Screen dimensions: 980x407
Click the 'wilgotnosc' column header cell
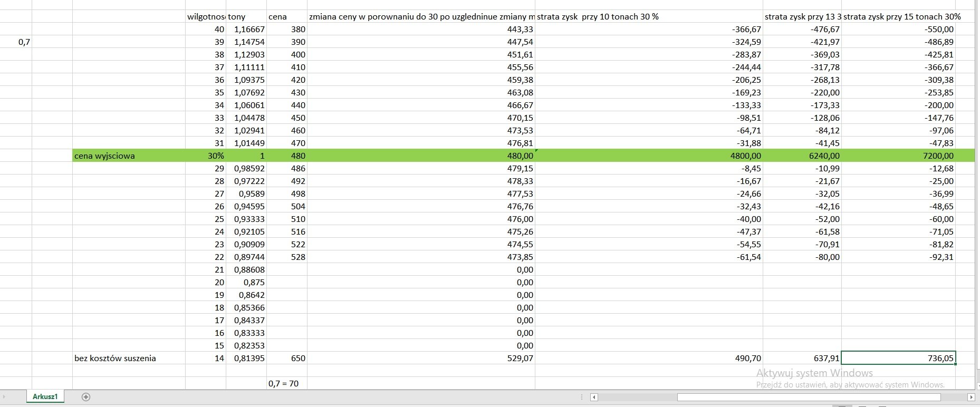point(205,16)
